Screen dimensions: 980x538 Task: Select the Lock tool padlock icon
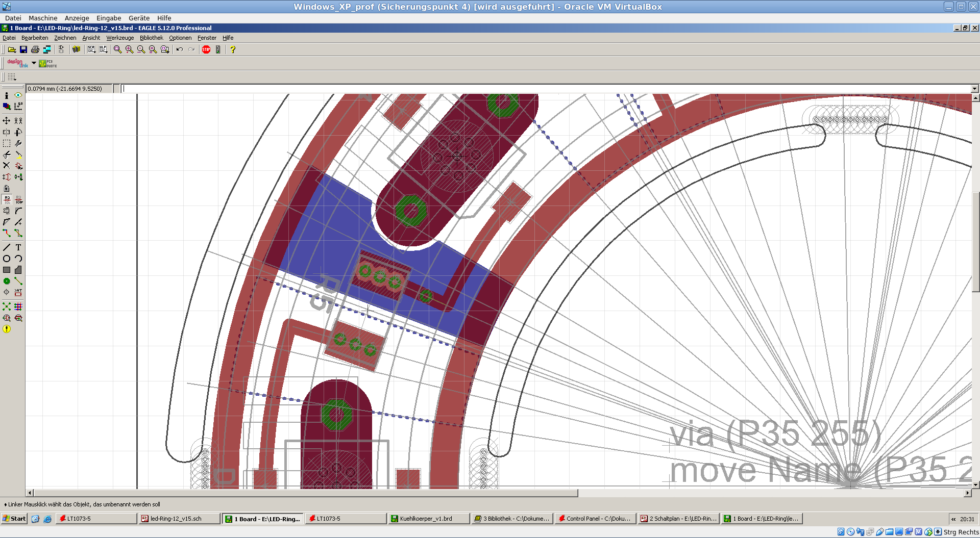(x=7, y=188)
